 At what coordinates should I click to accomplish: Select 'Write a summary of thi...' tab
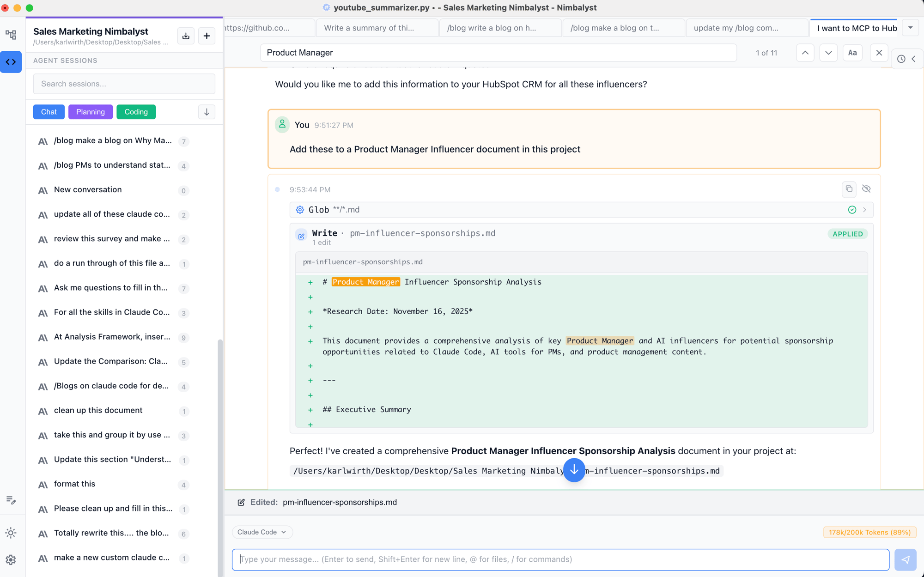click(369, 28)
